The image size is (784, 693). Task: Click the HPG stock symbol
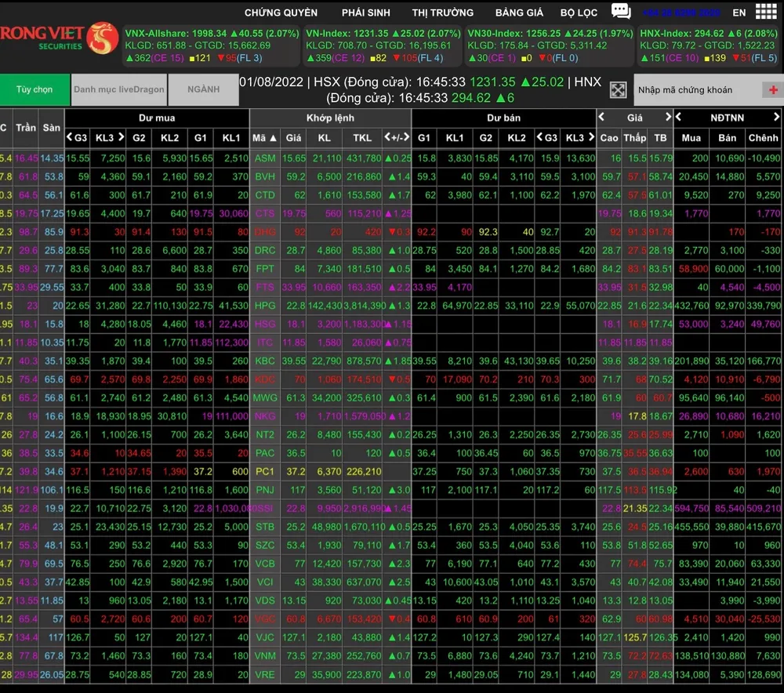[x=265, y=306]
